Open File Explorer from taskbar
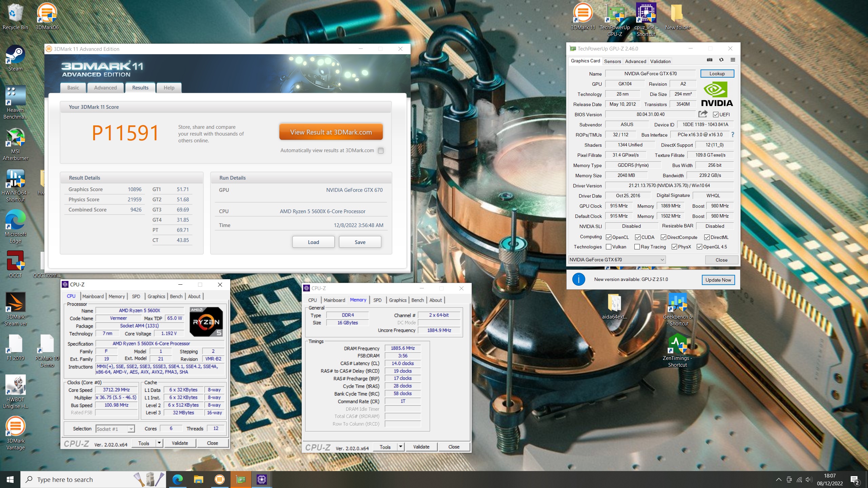The height and width of the screenshot is (488, 868). coord(198,480)
